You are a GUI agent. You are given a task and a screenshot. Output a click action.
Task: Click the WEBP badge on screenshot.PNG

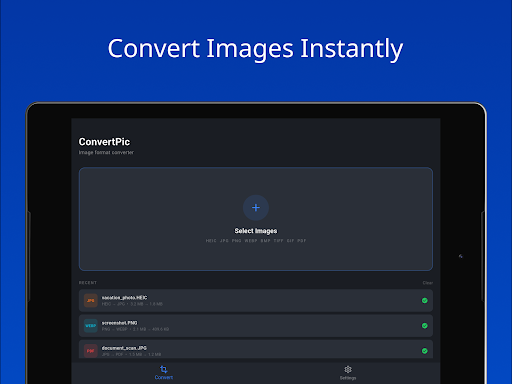90,326
